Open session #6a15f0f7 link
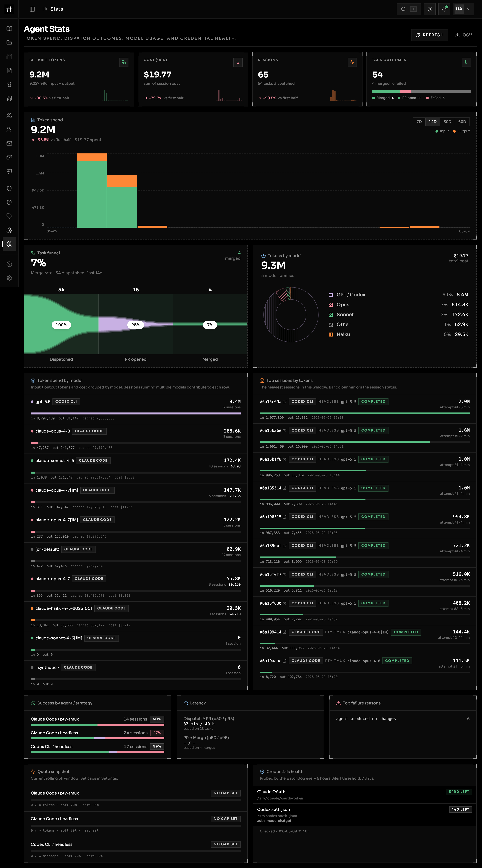 [x=285, y=575]
